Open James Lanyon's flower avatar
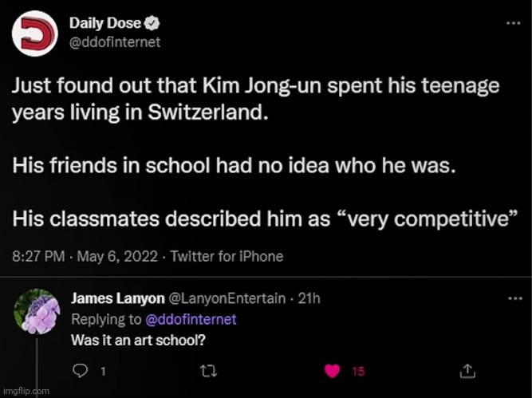Viewport: 532px width, 398px height. (x=37, y=311)
